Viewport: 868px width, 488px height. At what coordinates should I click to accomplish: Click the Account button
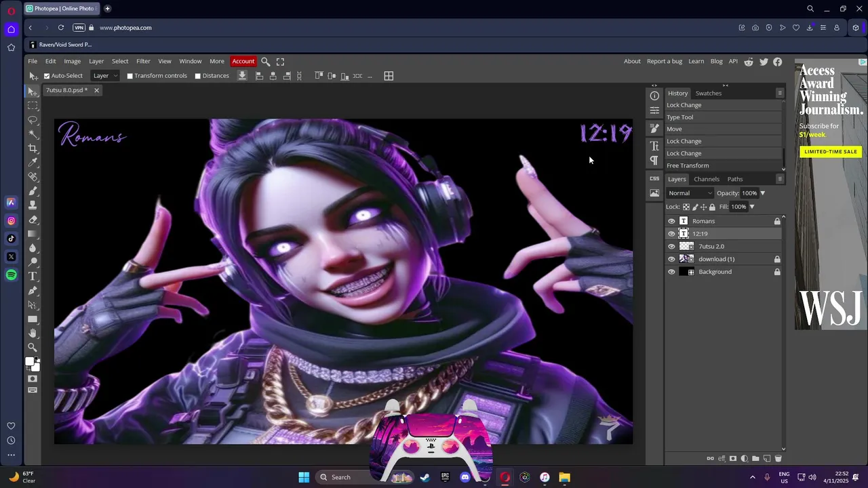(x=243, y=62)
